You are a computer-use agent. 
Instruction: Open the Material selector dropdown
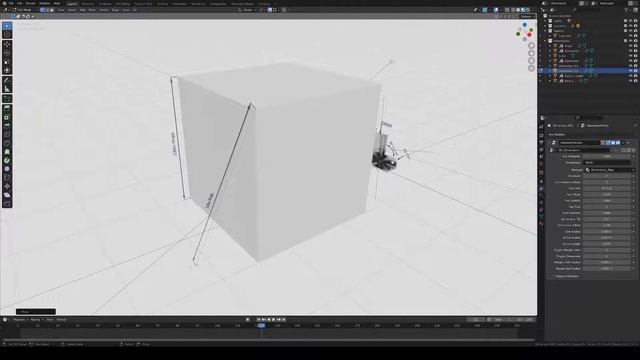click(x=610, y=170)
